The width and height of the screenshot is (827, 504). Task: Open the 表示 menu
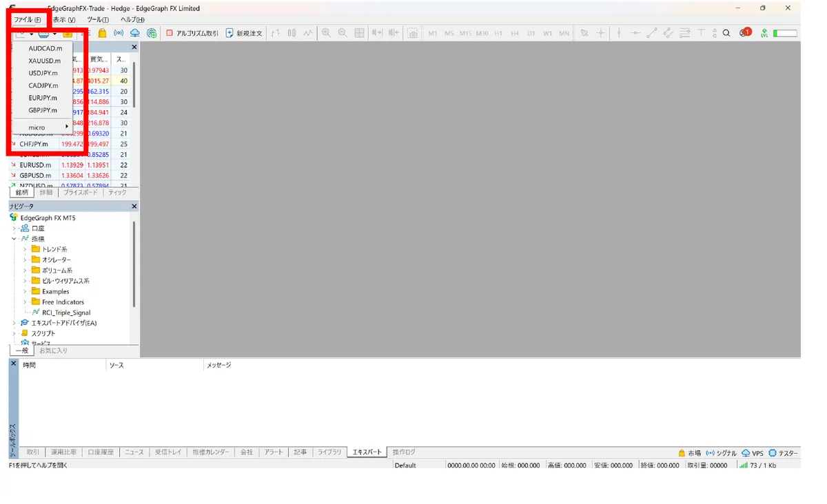pos(64,19)
